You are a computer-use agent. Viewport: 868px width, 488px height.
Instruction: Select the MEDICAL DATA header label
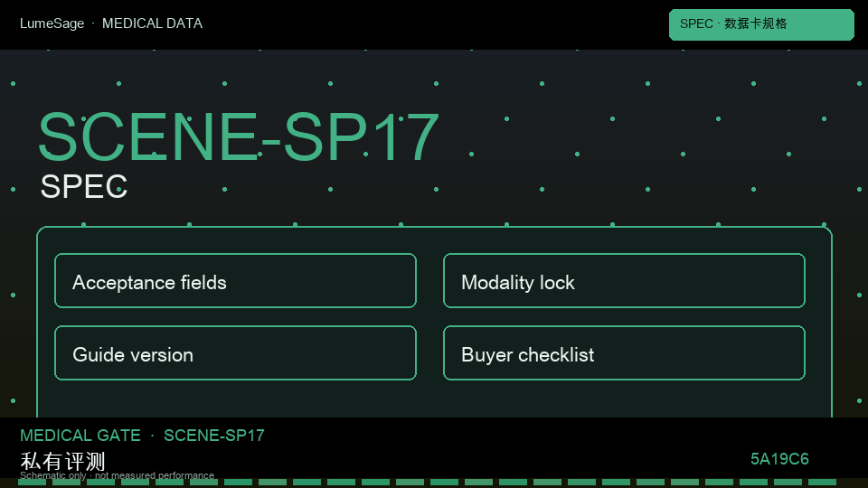[x=152, y=23]
